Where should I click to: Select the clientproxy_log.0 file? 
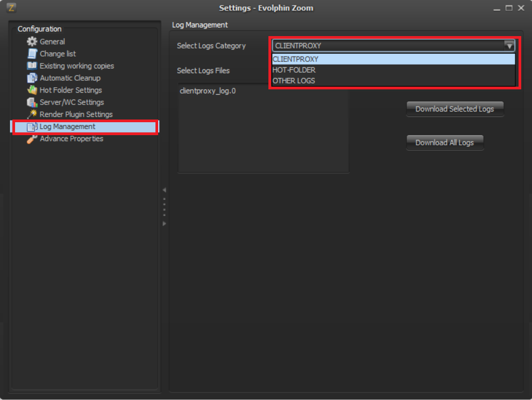tap(208, 91)
